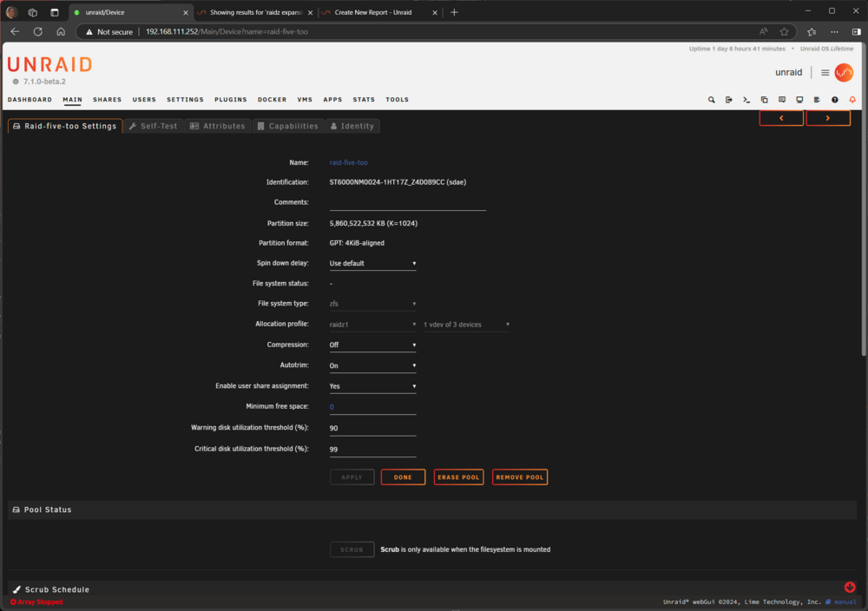Open the DOCKER menu item
The height and width of the screenshot is (611, 868).
click(x=272, y=100)
